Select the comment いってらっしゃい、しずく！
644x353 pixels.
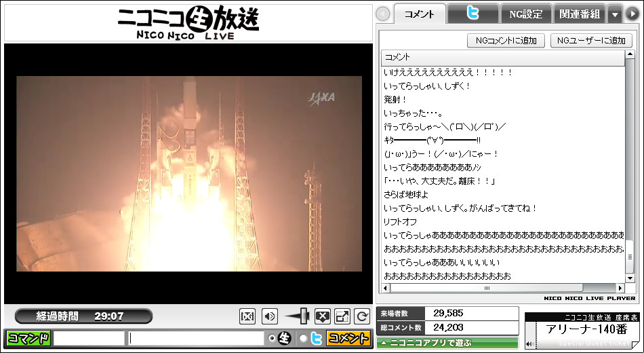pyautogui.click(x=427, y=86)
